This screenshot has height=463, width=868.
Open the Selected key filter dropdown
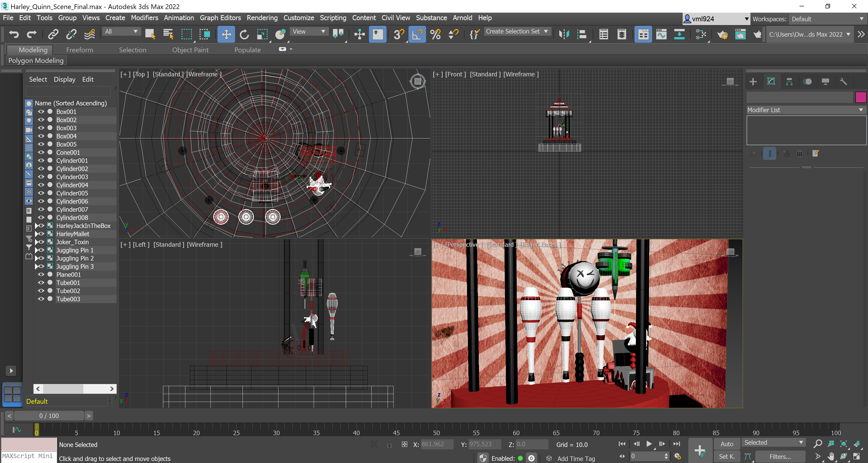point(774,442)
